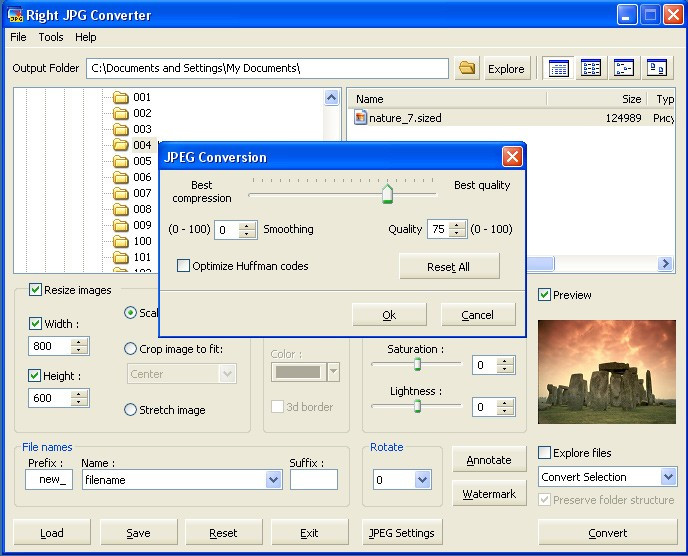Click the Prefix input field
The width and height of the screenshot is (688, 556).
click(49, 480)
